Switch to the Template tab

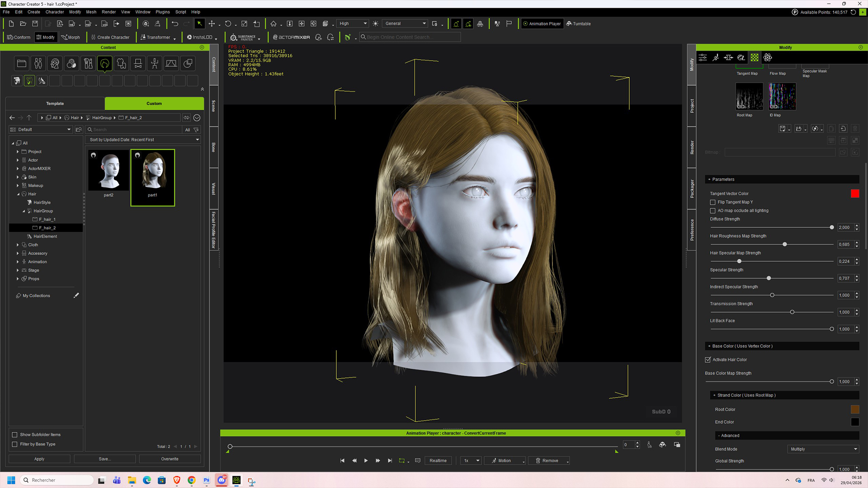pos(55,103)
